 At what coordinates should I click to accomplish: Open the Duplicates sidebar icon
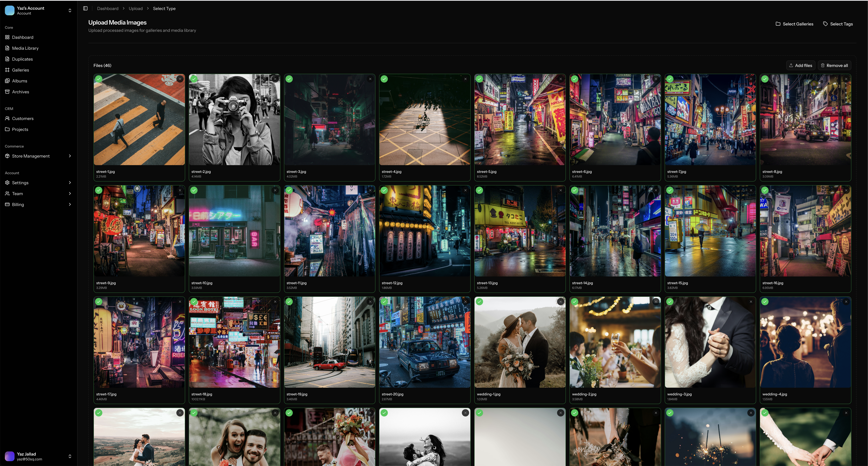pos(7,59)
